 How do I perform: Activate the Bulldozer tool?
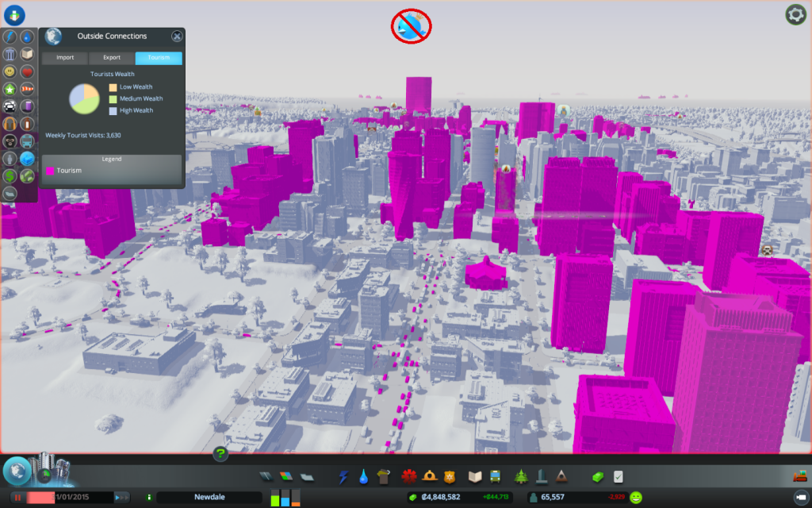pyautogui.click(x=800, y=476)
